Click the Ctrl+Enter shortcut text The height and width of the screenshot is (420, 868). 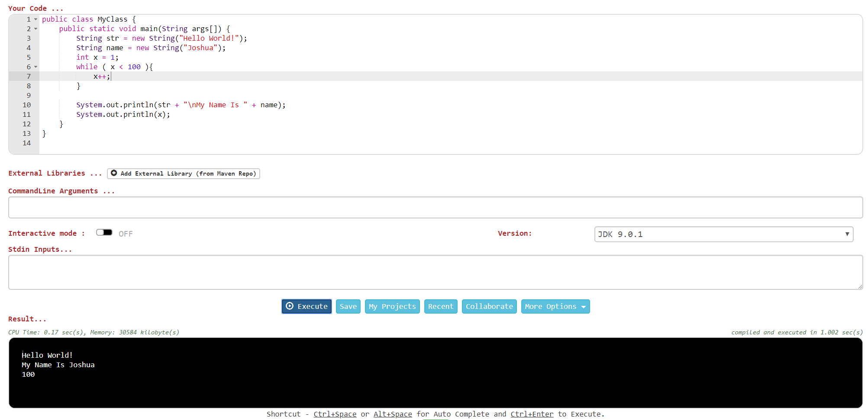(x=532, y=414)
